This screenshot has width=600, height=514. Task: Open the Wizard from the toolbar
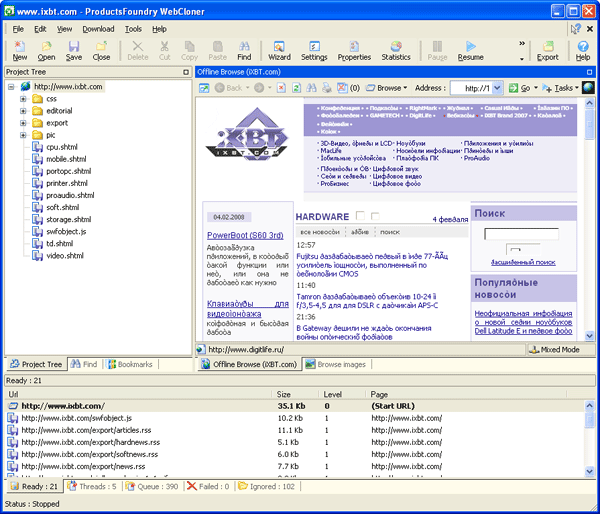279,50
